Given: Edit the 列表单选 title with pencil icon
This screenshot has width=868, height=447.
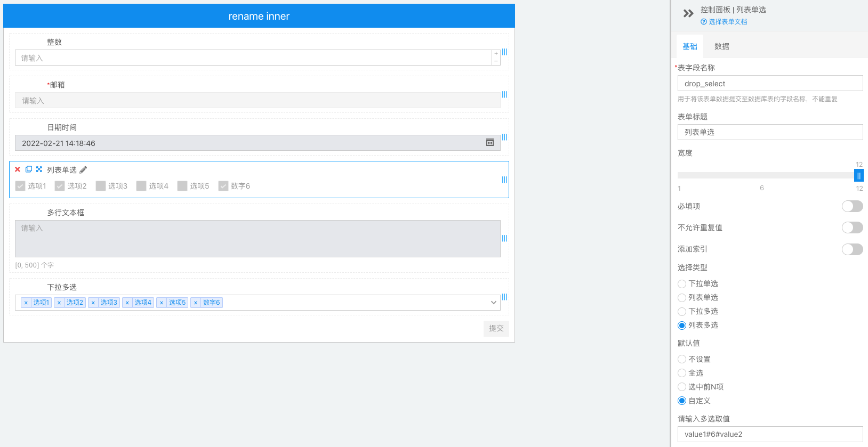Looking at the screenshot, I should 83,170.
